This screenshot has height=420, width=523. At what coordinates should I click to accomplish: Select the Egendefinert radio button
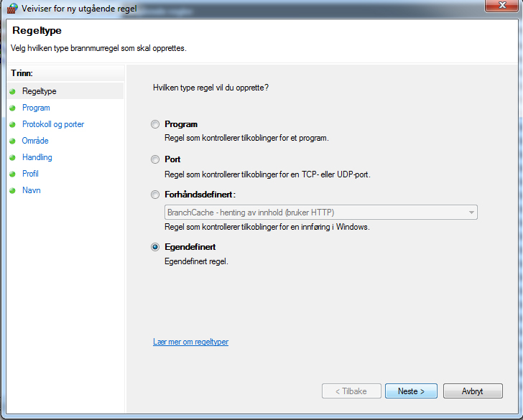tap(155, 247)
